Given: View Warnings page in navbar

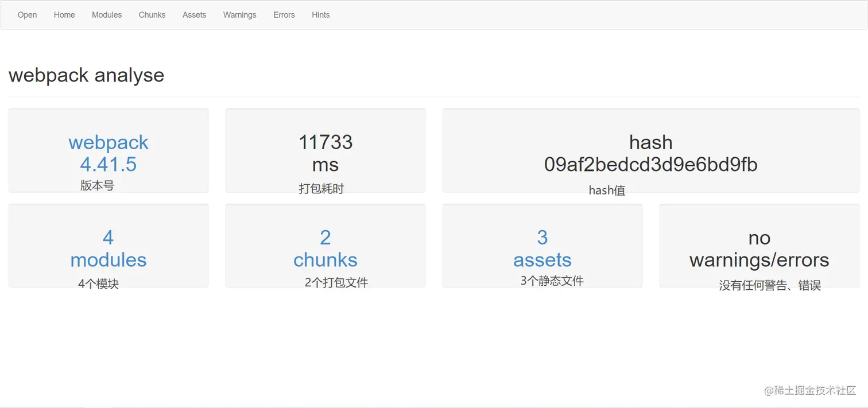Looking at the screenshot, I should click(x=239, y=15).
